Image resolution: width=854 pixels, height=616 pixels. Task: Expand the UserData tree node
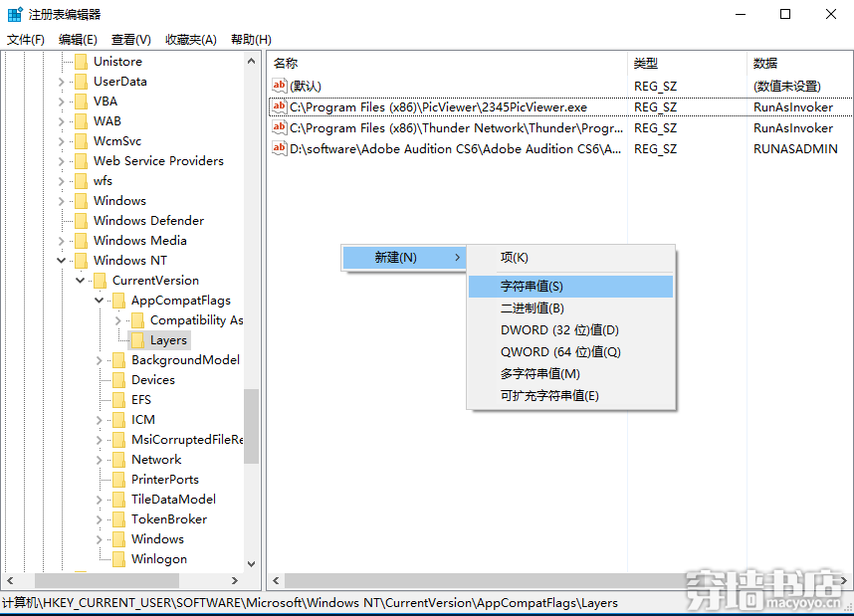[x=61, y=83]
